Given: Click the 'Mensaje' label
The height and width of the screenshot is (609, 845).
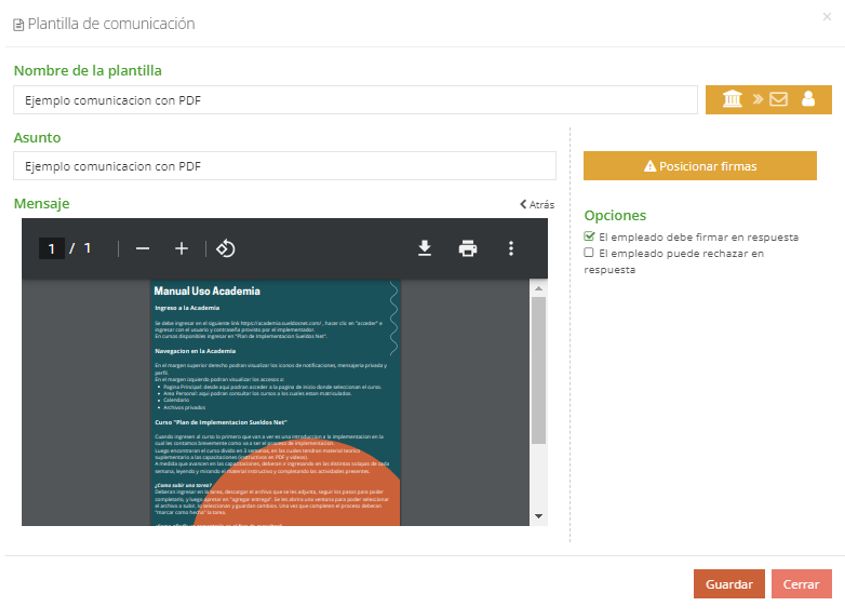Looking at the screenshot, I should (x=41, y=204).
